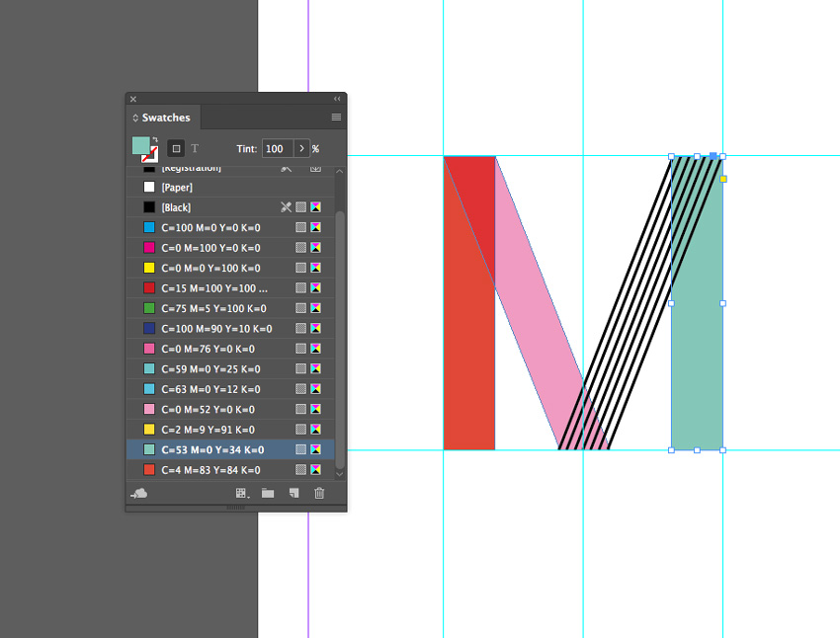
Task: Select the C=4 M=83 Y=84 K=0 swatch
Action: point(230,470)
